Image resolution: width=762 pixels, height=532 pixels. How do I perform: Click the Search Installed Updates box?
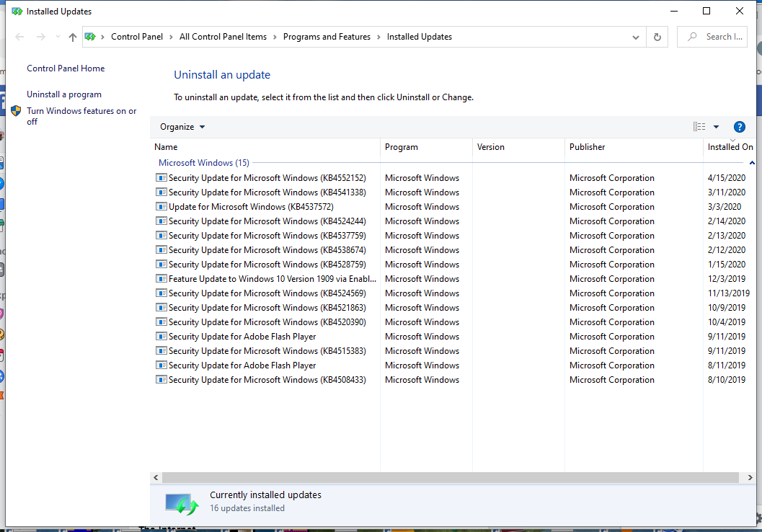712,37
